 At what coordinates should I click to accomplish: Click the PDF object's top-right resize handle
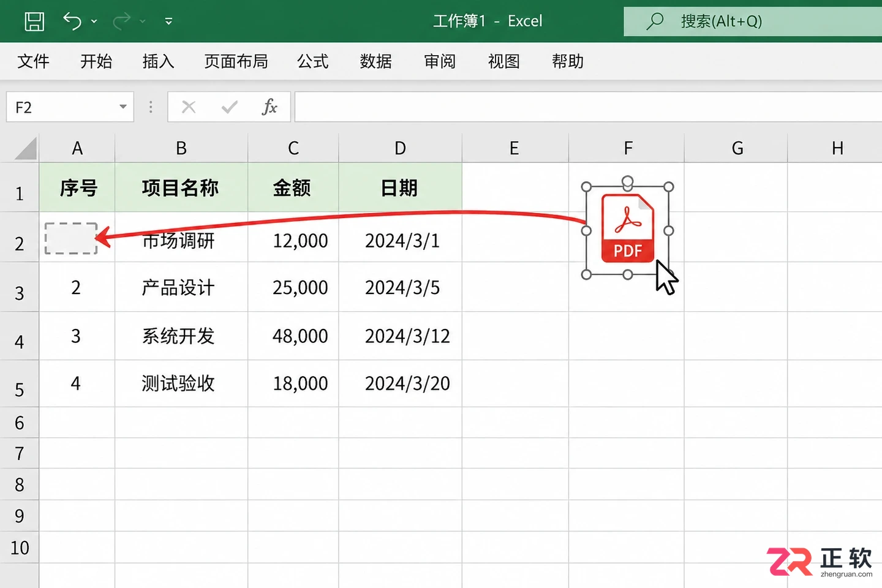[669, 187]
